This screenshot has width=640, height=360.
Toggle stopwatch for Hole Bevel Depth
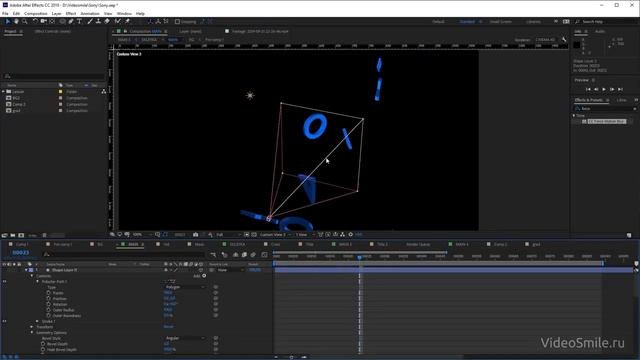tap(43, 350)
